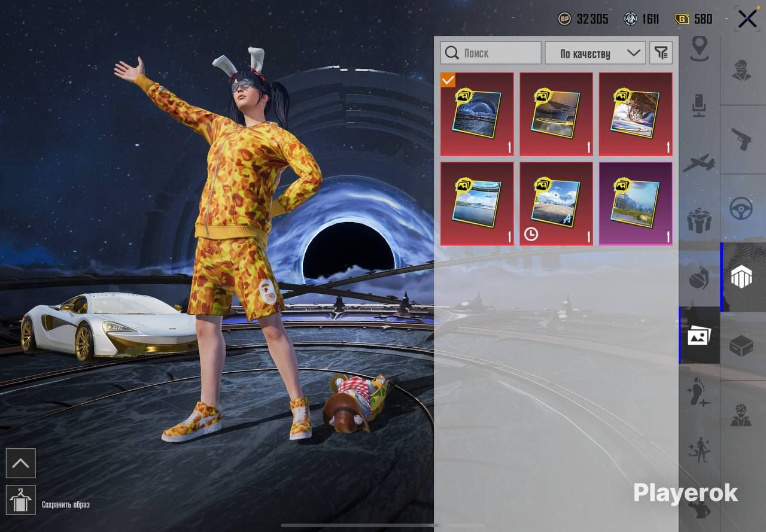This screenshot has width=766, height=532.
Task: Click the silver AG currency icon
Action: click(x=630, y=19)
